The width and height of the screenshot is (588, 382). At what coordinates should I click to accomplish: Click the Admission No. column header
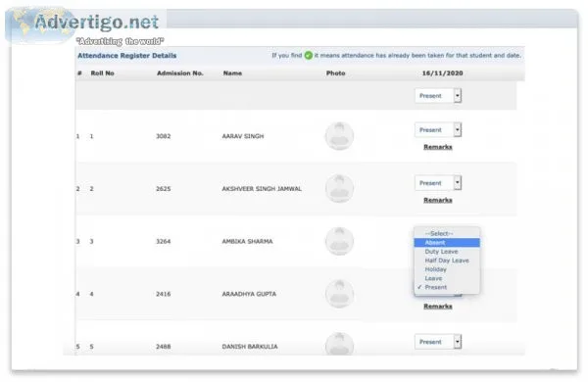(x=180, y=73)
